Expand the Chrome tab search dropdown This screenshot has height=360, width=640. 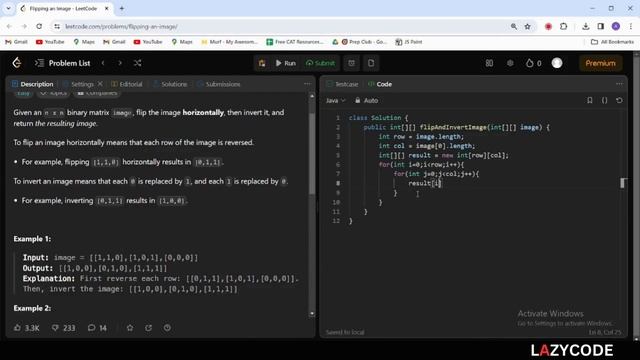8,8
